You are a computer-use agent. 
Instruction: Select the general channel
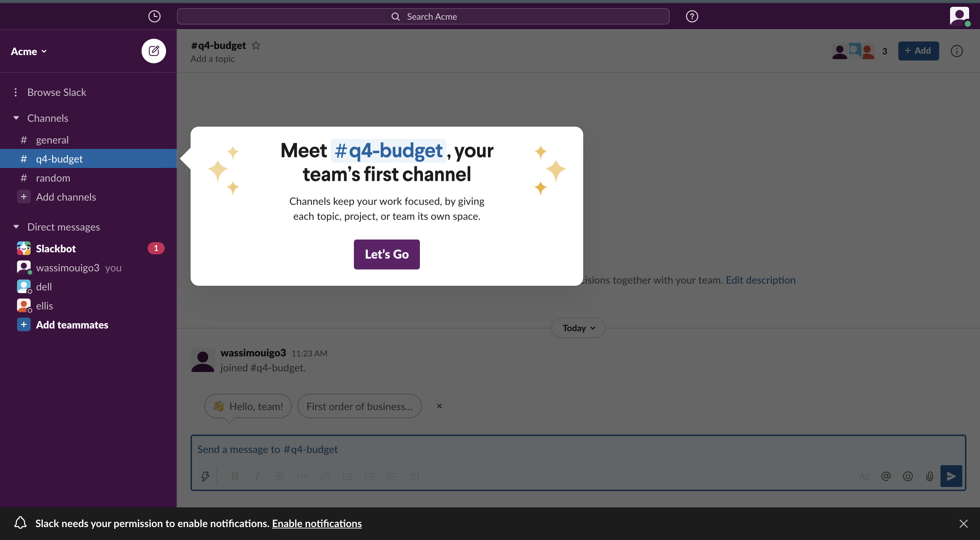52,140
